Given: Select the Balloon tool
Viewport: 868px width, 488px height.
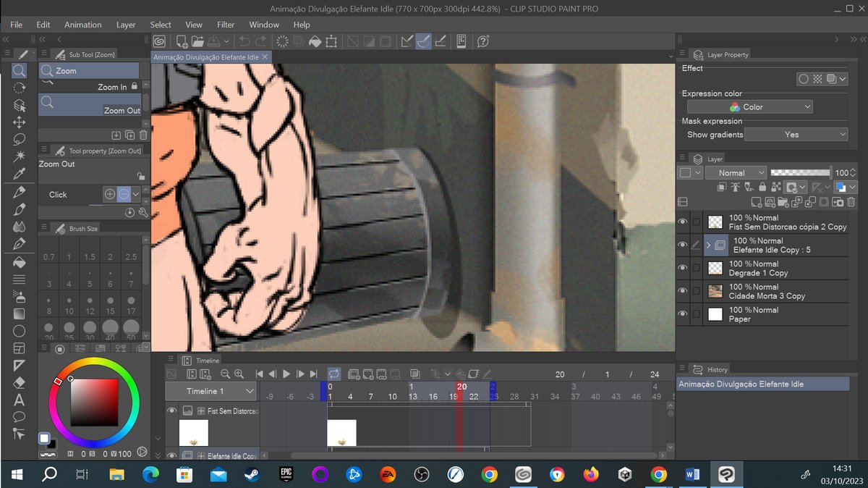Looking at the screenshot, I should coord(20,417).
